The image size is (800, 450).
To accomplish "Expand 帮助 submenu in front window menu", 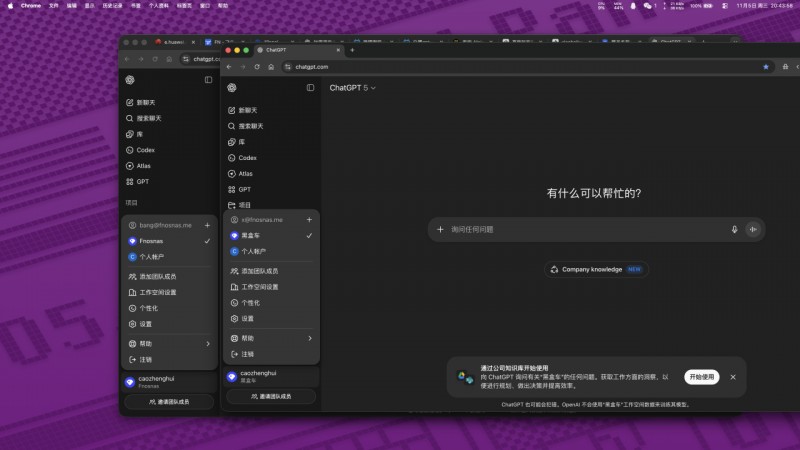I will [271, 338].
